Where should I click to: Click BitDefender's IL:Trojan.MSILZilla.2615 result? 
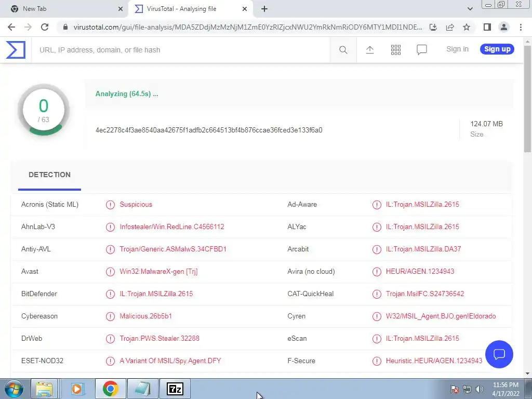[x=156, y=294]
